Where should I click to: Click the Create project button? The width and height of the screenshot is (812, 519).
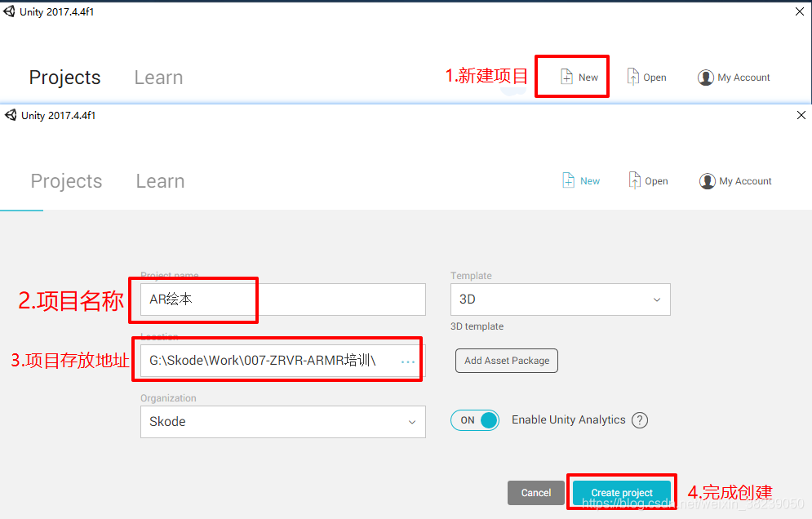point(622,493)
